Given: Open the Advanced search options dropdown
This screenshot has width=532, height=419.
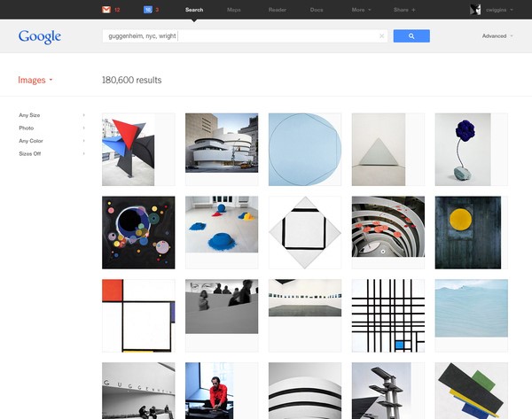Looking at the screenshot, I should (x=497, y=36).
